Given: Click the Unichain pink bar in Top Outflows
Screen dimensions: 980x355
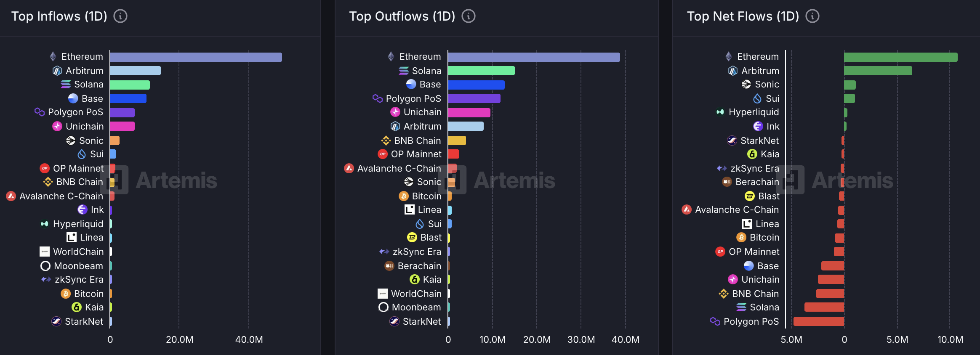Looking at the screenshot, I should [x=469, y=113].
